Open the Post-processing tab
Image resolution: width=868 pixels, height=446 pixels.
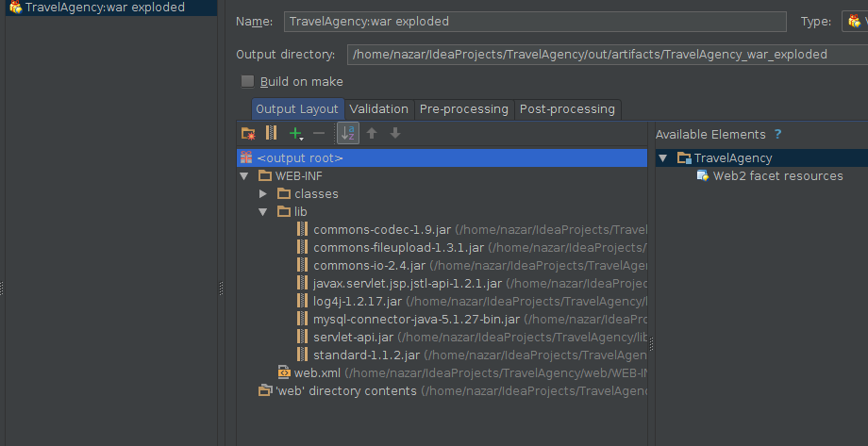[567, 109]
